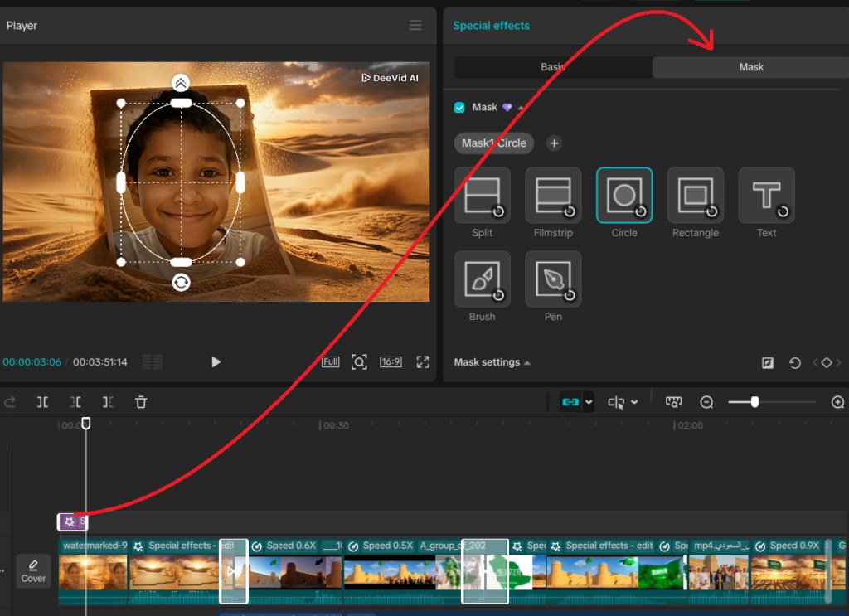Select the Brush mask tool
Screen dimensions: 849x616
point(482,279)
